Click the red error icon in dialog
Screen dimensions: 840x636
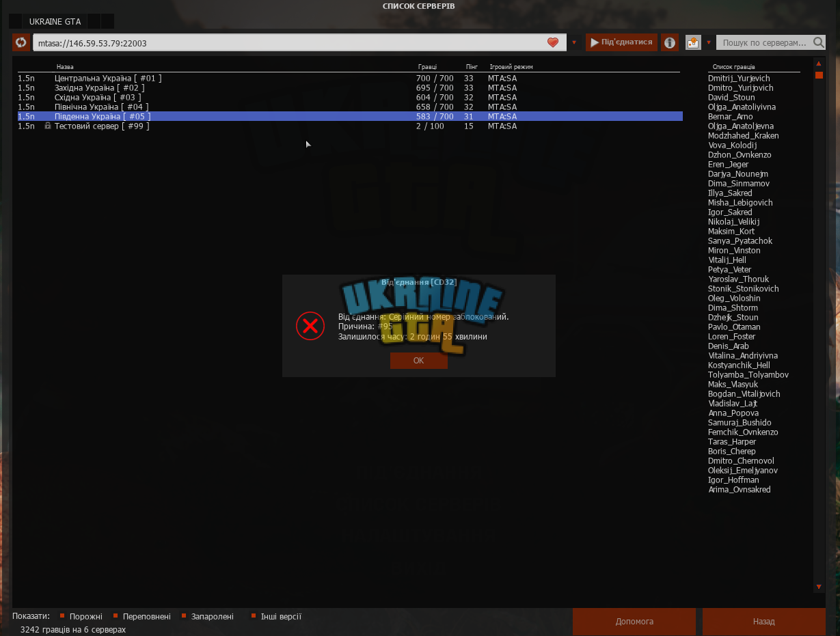[x=310, y=326]
